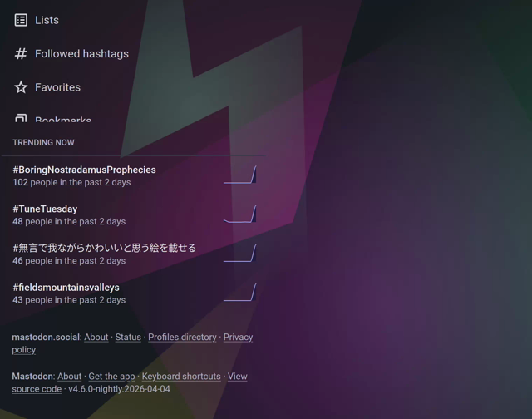Image resolution: width=532 pixels, height=419 pixels.
Task: Click the #BoringNostradamusProphecies sparkline chart
Action: 240,175
